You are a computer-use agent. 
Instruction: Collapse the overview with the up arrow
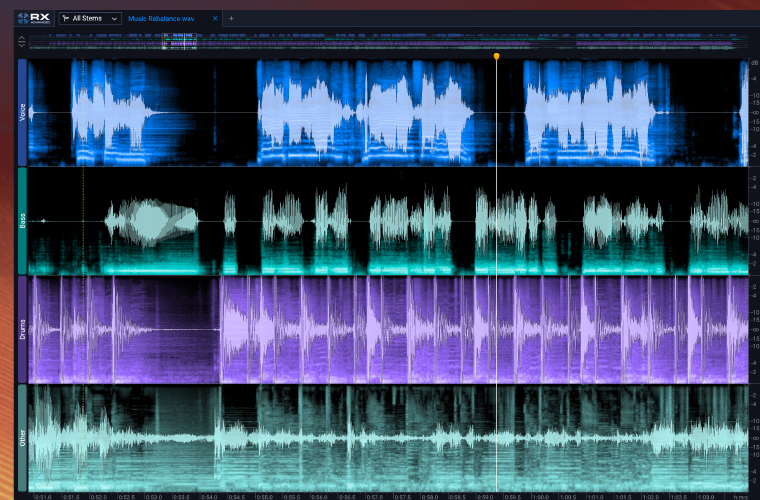tap(22, 38)
